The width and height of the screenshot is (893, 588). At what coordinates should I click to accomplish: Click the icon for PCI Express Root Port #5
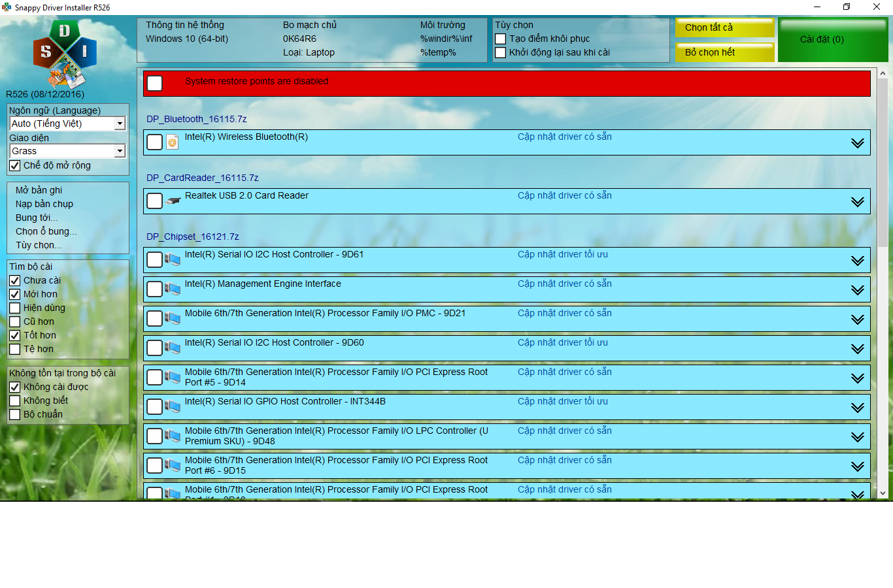[173, 377]
